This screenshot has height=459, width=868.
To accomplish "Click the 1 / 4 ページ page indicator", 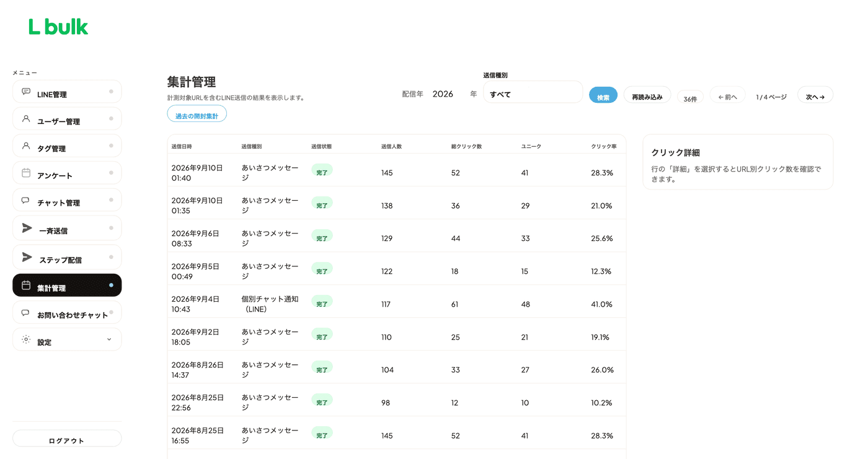I will (771, 97).
